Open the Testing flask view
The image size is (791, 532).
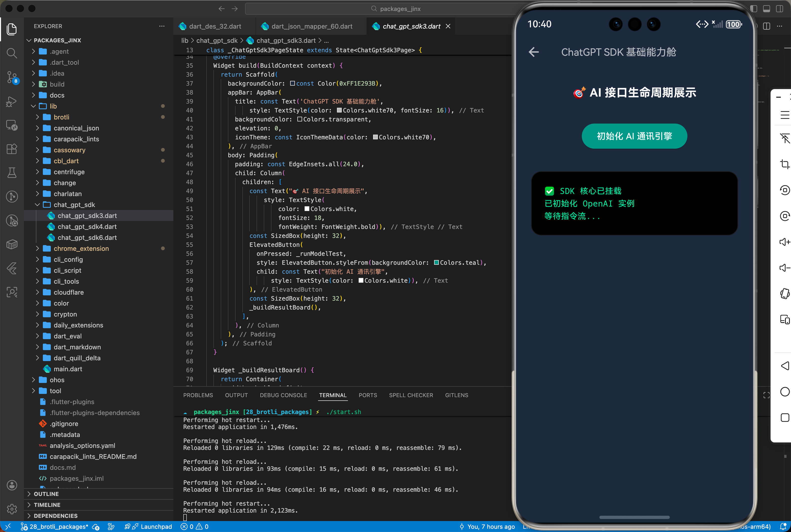tap(12, 173)
